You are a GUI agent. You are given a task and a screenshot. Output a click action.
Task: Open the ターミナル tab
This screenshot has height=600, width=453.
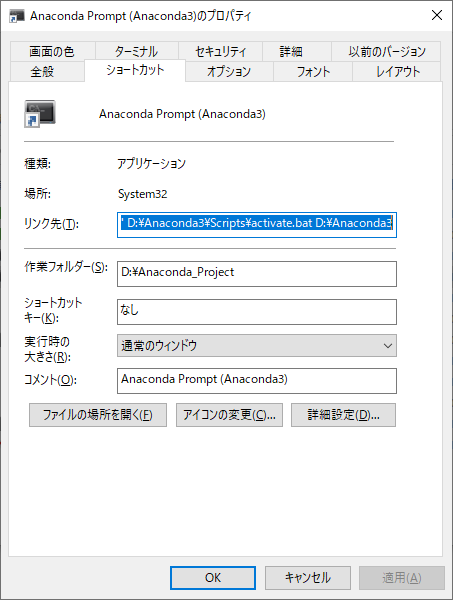tap(137, 51)
